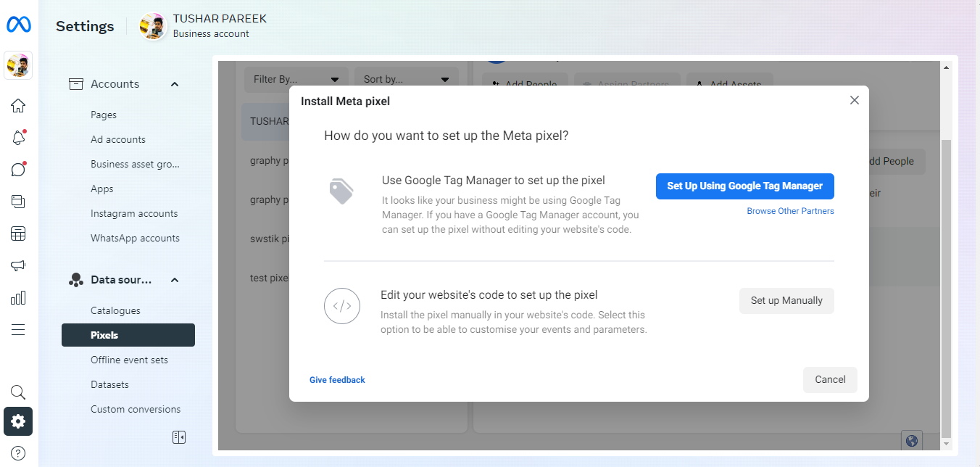Viewport: 980px width, 467px height.
Task: Open the Sort by dropdown
Action: pyautogui.click(x=406, y=80)
